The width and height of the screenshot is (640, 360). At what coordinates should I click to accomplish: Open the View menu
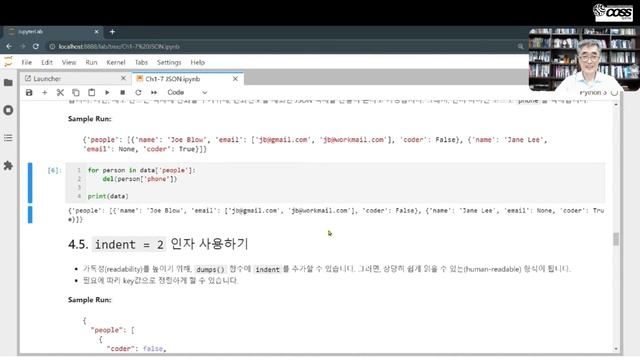pyautogui.click(x=69, y=62)
